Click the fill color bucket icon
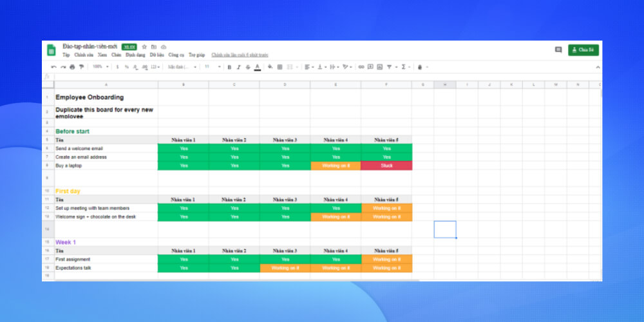 click(270, 67)
